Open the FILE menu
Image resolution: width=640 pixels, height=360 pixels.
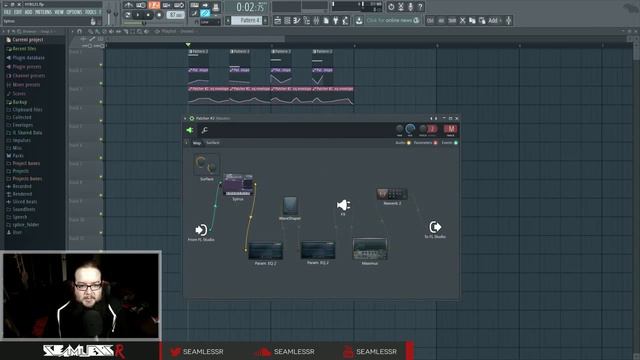coord(8,12)
